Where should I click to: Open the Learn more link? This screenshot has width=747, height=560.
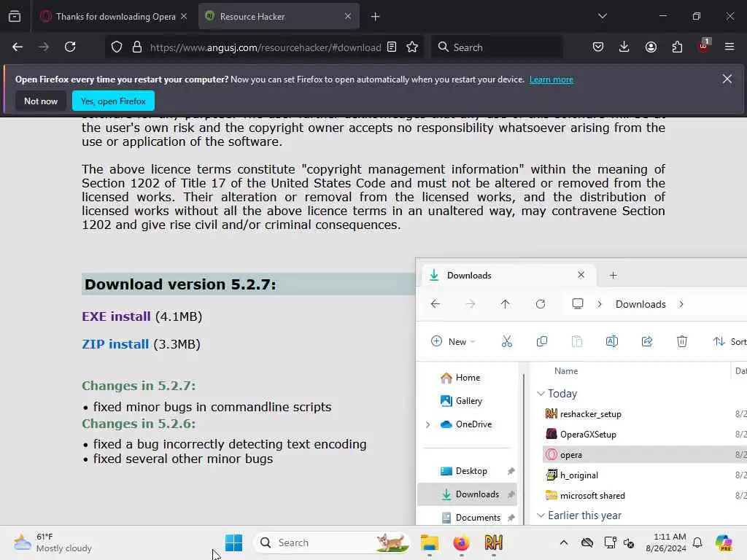tap(551, 79)
